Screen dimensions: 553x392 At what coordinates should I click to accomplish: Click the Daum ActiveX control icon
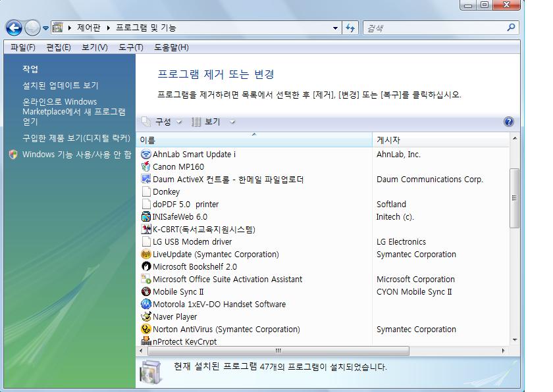click(145, 180)
